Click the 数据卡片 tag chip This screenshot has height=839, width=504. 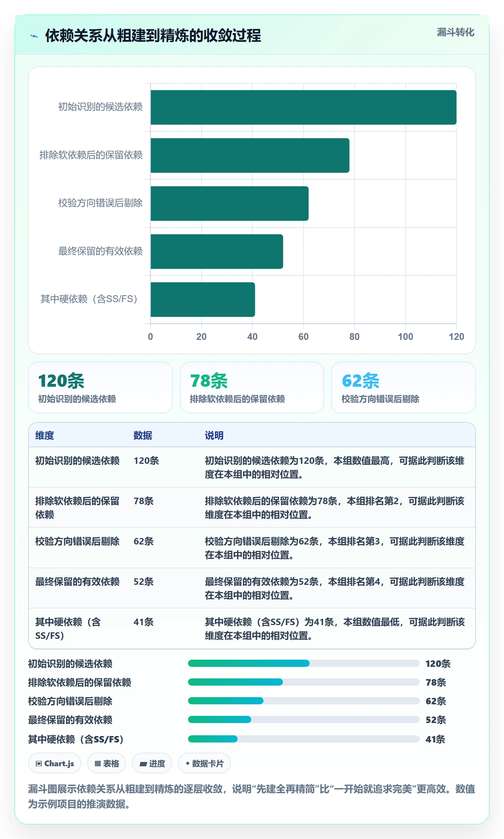coord(204,763)
